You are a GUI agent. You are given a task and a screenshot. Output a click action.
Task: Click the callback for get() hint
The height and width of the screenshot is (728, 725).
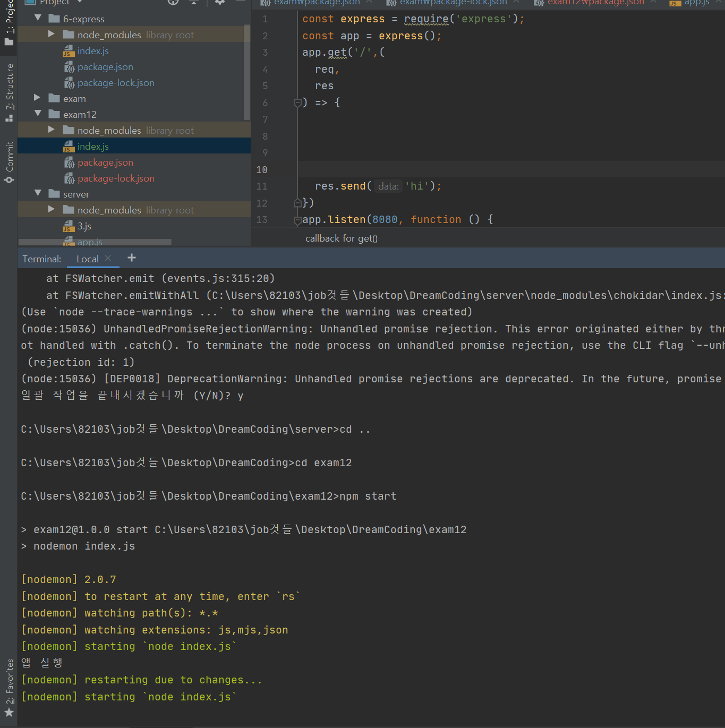pyautogui.click(x=341, y=238)
